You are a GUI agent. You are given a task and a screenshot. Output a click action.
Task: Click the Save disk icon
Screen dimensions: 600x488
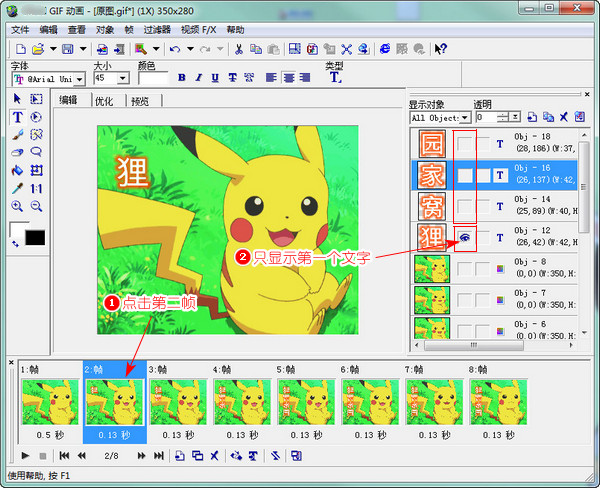(68, 49)
